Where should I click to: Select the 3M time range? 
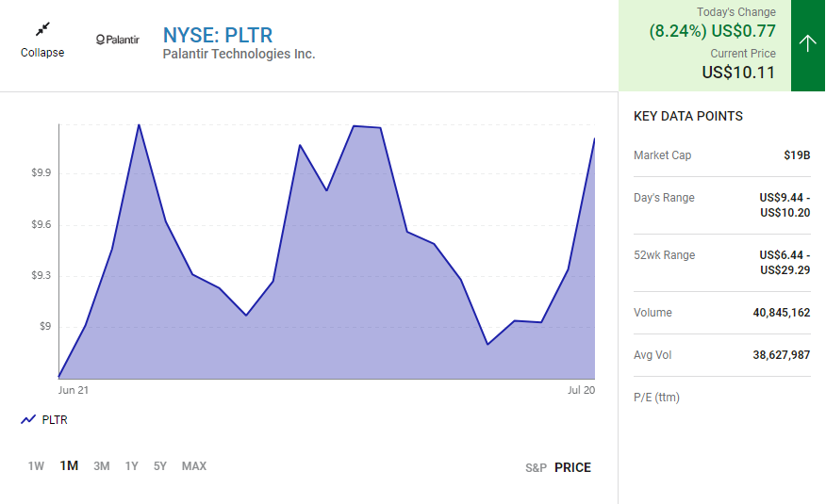click(102, 466)
